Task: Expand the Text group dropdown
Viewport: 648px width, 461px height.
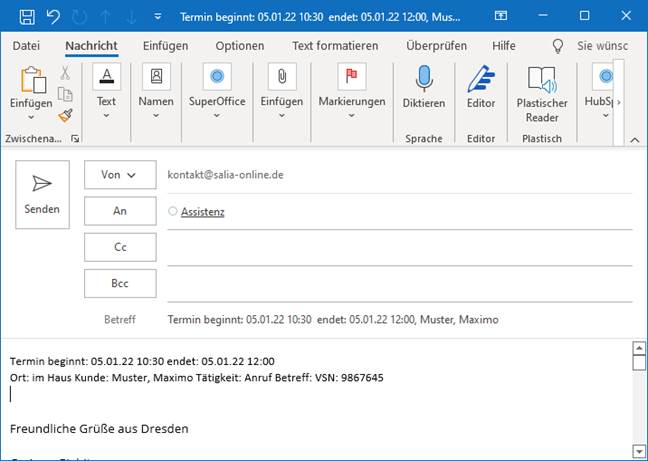Action: click(x=106, y=116)
